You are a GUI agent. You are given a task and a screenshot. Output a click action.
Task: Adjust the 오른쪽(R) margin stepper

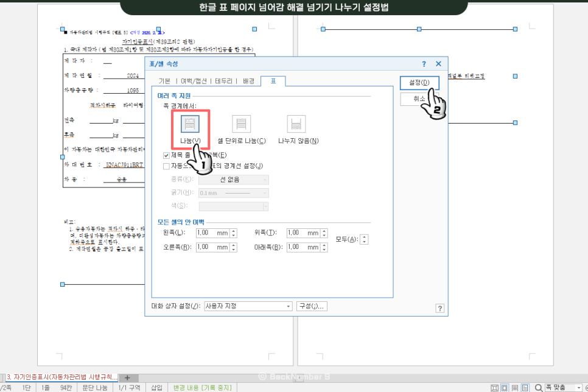[234, 247]
